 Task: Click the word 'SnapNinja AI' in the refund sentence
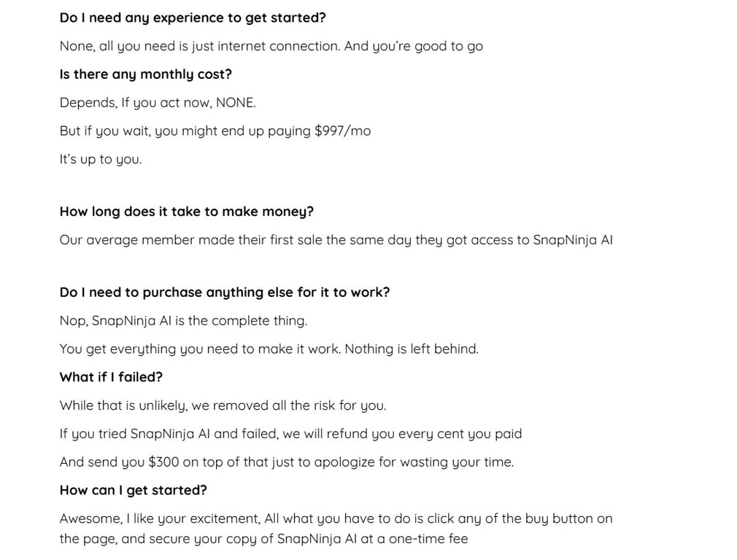pyautogui.click(x=170, y=434)
